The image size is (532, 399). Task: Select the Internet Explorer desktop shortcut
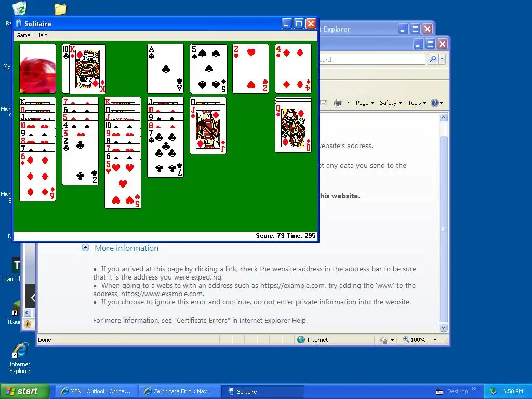(x=20, y=358)
